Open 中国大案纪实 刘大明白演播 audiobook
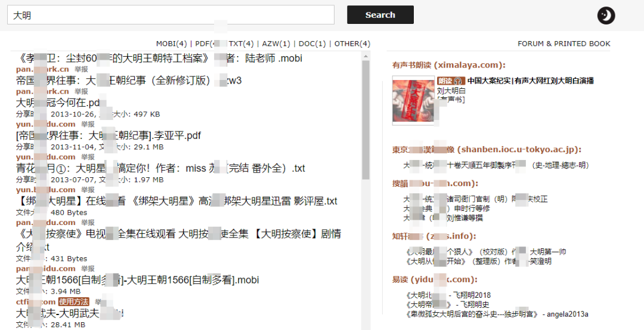This screenshot has width=644, height=330. (531, 81)
